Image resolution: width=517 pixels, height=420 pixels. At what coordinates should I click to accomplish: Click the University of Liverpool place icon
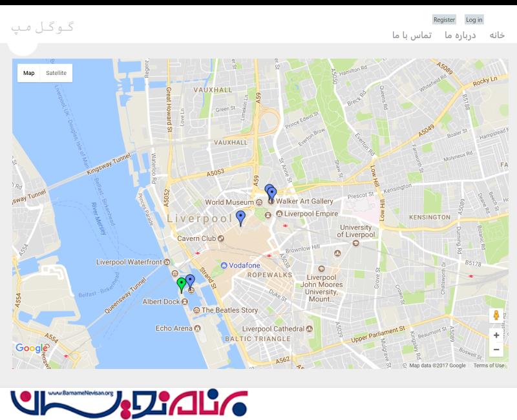point(355,243)
